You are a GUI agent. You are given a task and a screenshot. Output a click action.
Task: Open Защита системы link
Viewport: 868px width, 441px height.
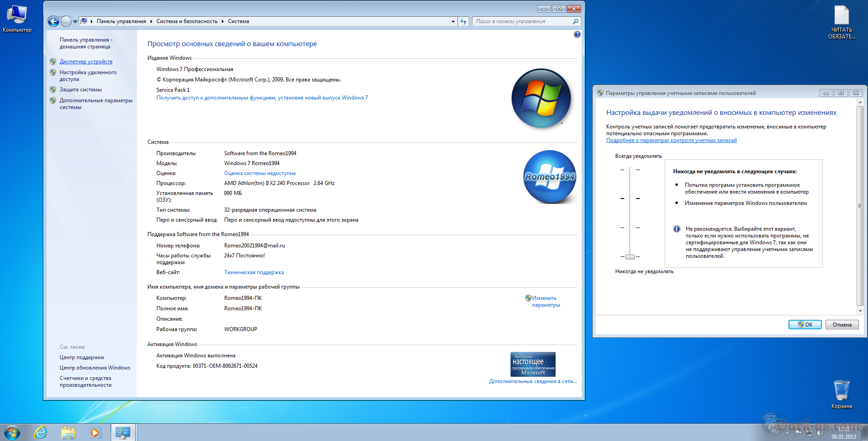[x=80, y=90]
